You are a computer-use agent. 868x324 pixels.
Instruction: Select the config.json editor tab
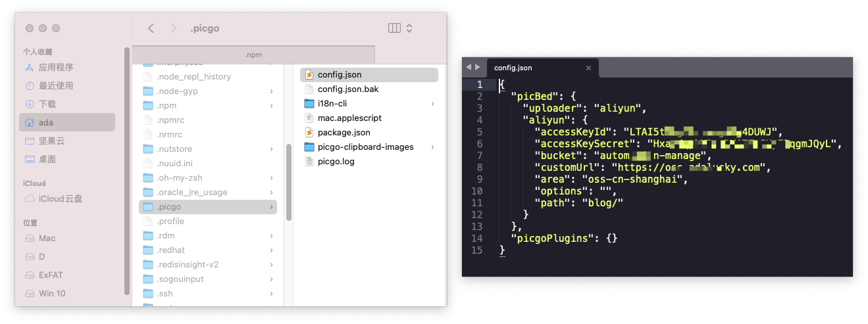coord(513,68)
